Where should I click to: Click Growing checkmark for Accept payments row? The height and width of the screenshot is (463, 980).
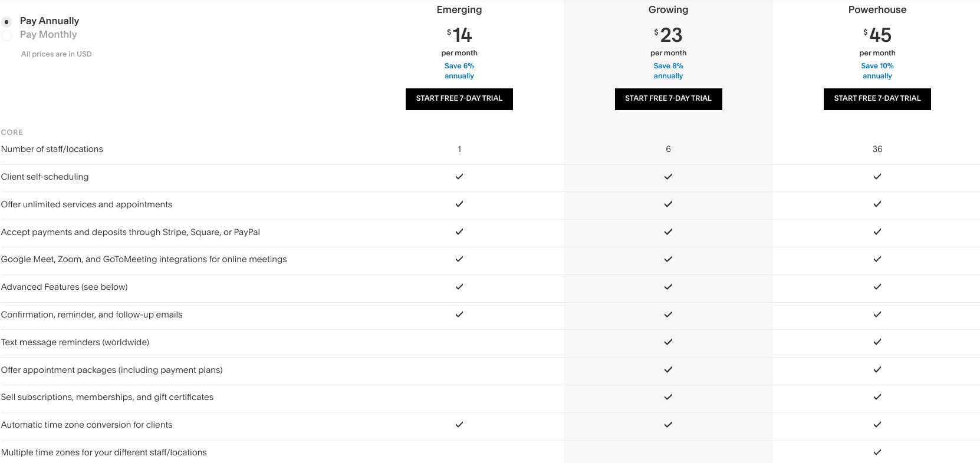click(x=668, y=231)
